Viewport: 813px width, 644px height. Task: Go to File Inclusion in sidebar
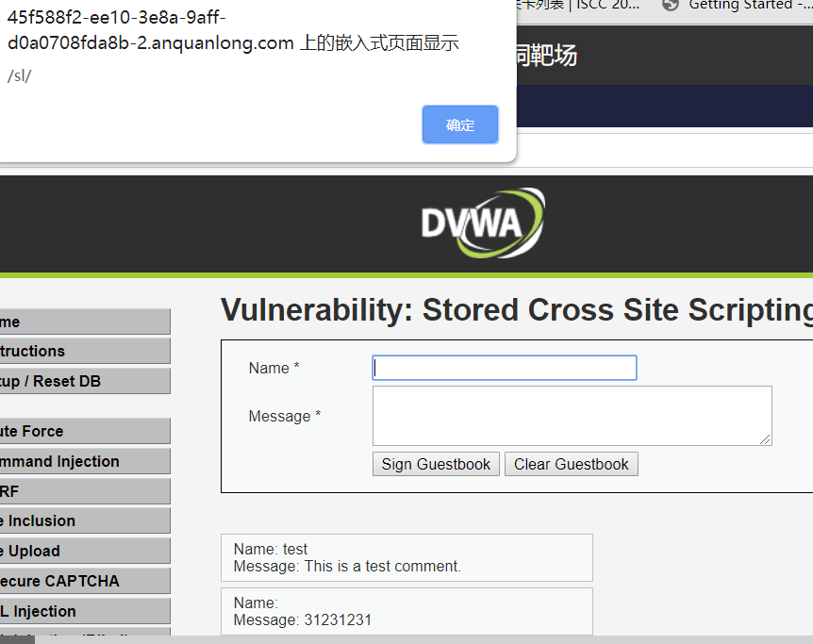pos(85,520)
